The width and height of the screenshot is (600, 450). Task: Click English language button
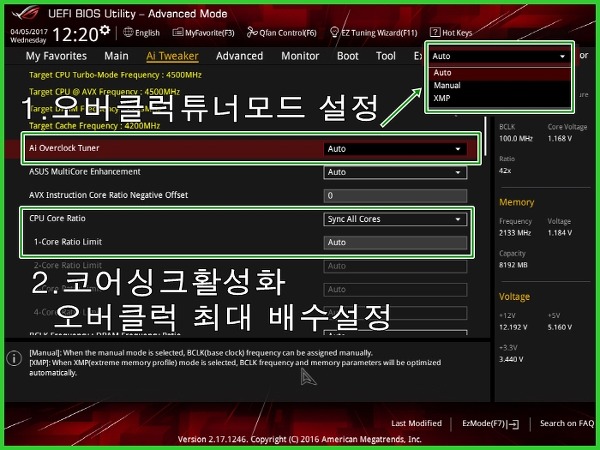click(142, 33)
